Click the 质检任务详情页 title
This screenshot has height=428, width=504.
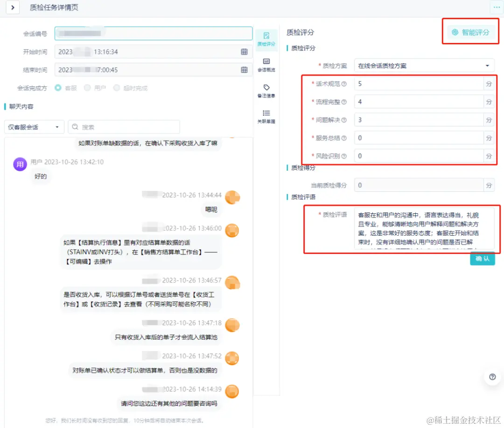(54, 7)
